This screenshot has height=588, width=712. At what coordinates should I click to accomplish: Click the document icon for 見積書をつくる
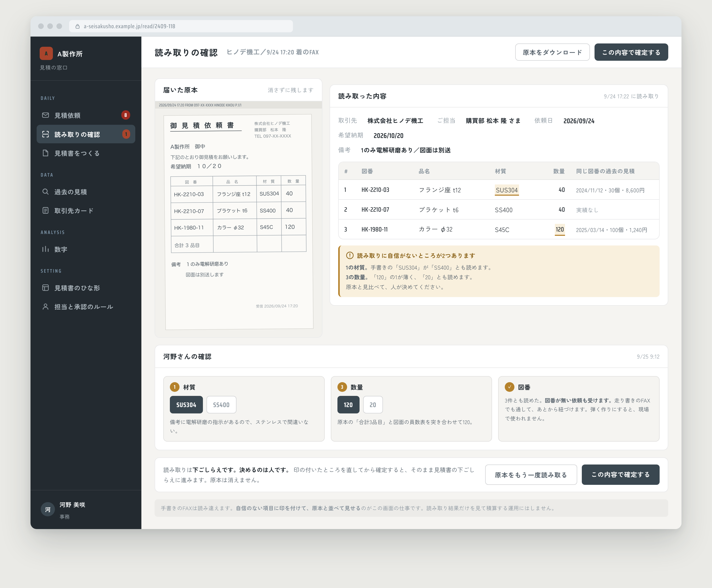click(x=46, y=153)
